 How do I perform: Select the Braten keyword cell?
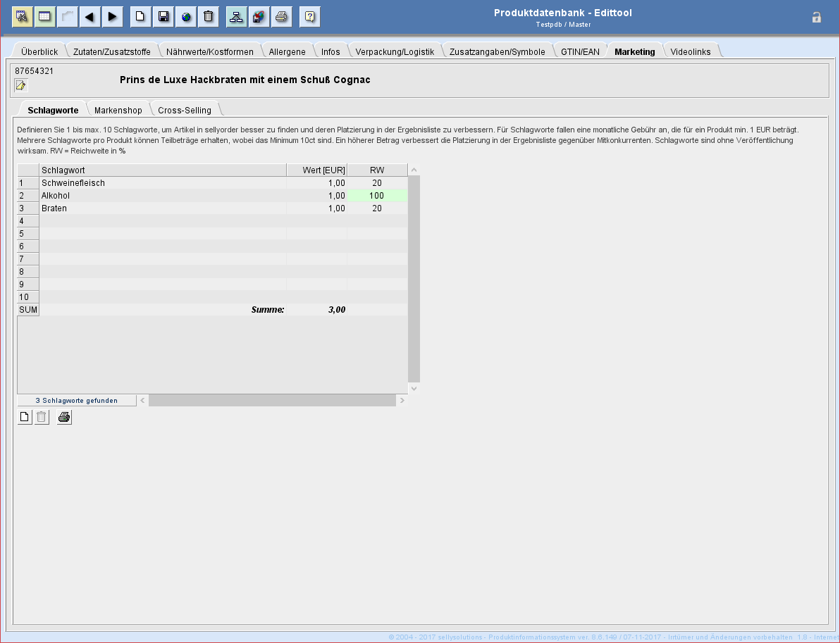click(163, 208)
